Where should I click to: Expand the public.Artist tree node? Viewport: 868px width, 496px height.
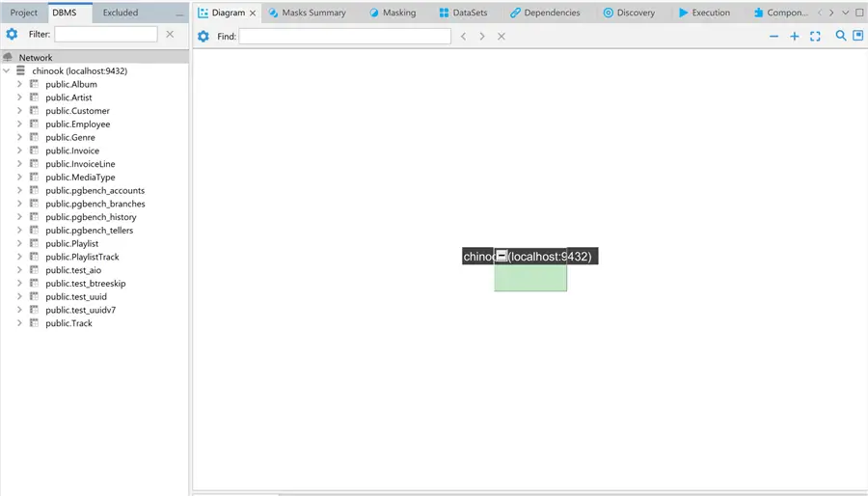(19, 97)
